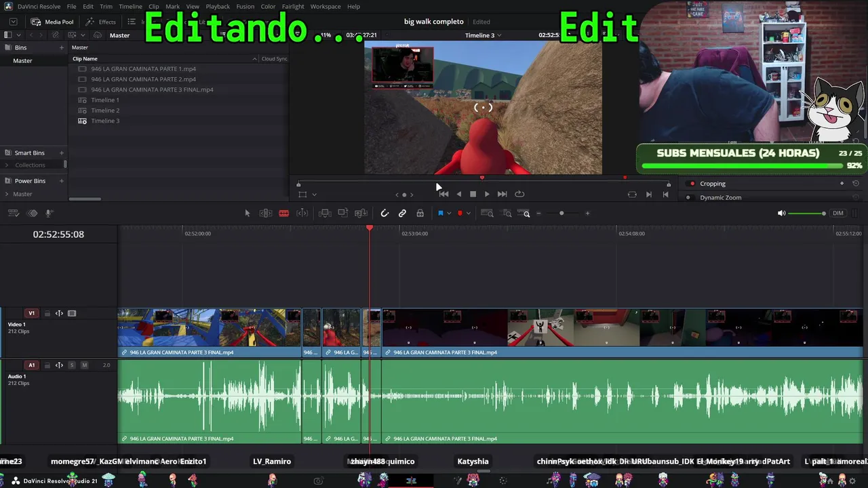Image resolution: width=868 pixels, height=488 pixels.
Task: Toggle the Position Lock padlock icon
Action: point(420,213)
